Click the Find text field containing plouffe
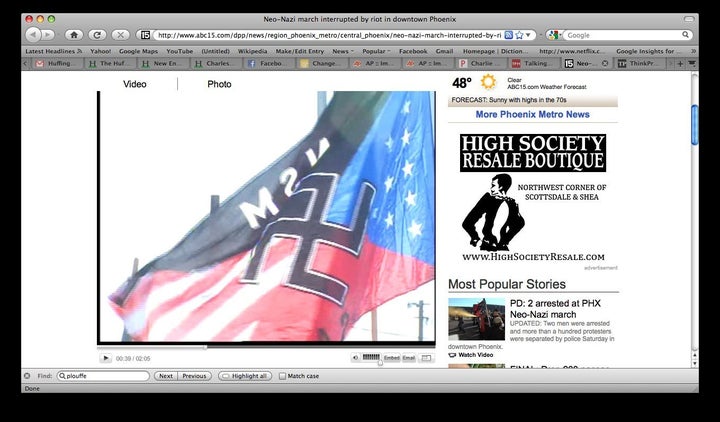Screen dimensions: 720x422 103,376
